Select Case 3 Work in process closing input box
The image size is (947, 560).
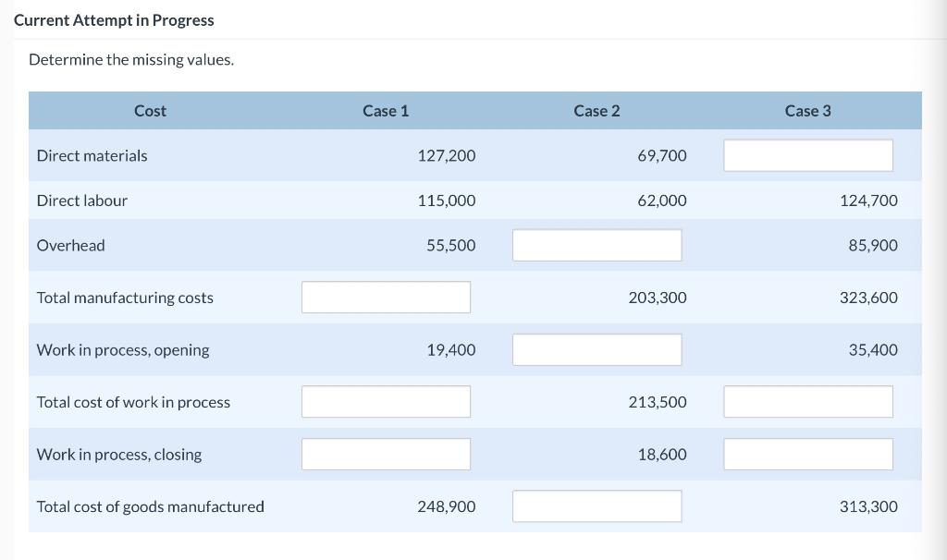point(807,453)
